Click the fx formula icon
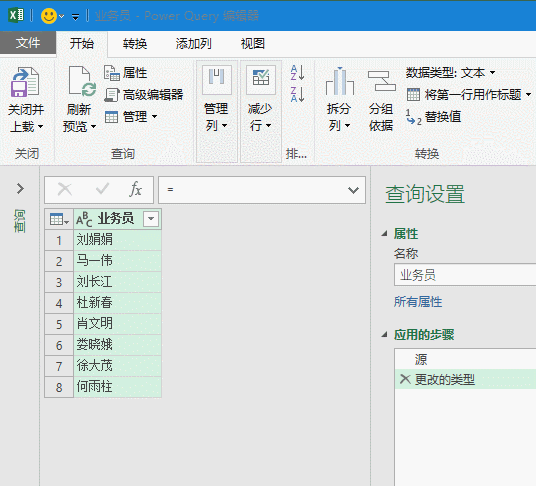 coord(136,189)
